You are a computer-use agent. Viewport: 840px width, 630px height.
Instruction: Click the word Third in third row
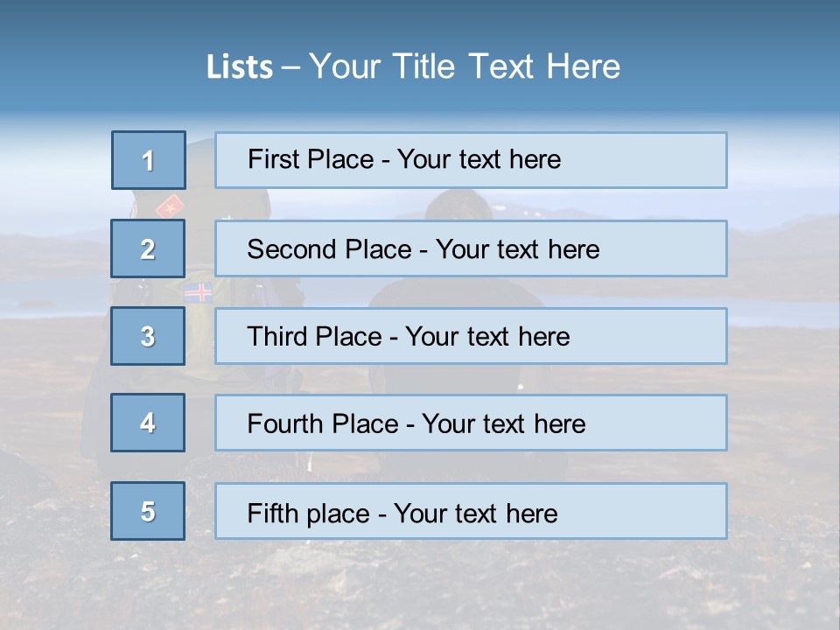click(x=276, y=336)
